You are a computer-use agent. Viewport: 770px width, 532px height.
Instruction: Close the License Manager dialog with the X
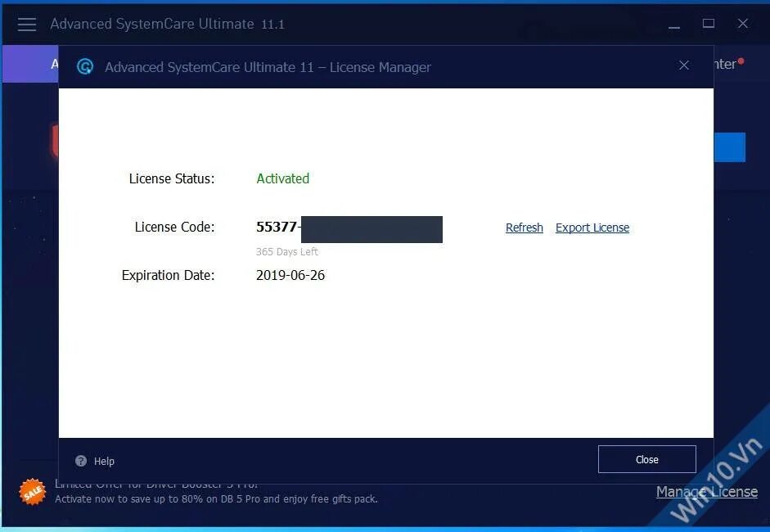coord(683,65)
